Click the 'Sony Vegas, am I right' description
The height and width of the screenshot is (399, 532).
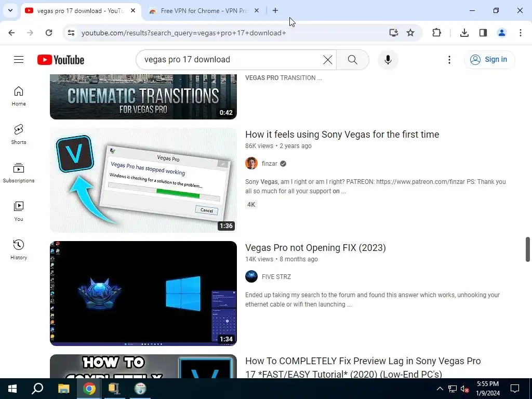pyautogui.click(x=375, y=187)
